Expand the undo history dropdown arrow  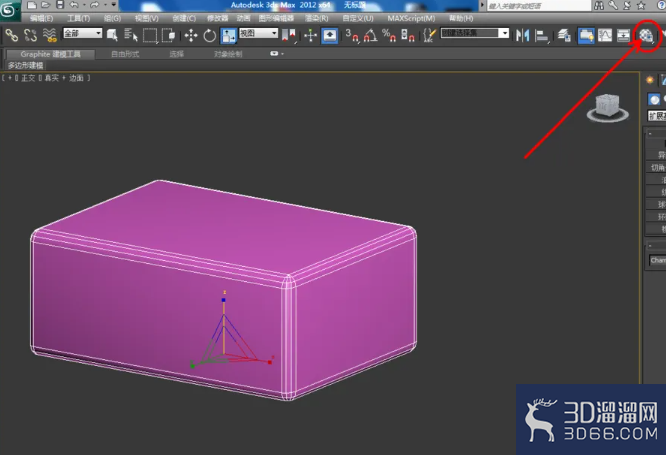(x=84, y=5)
